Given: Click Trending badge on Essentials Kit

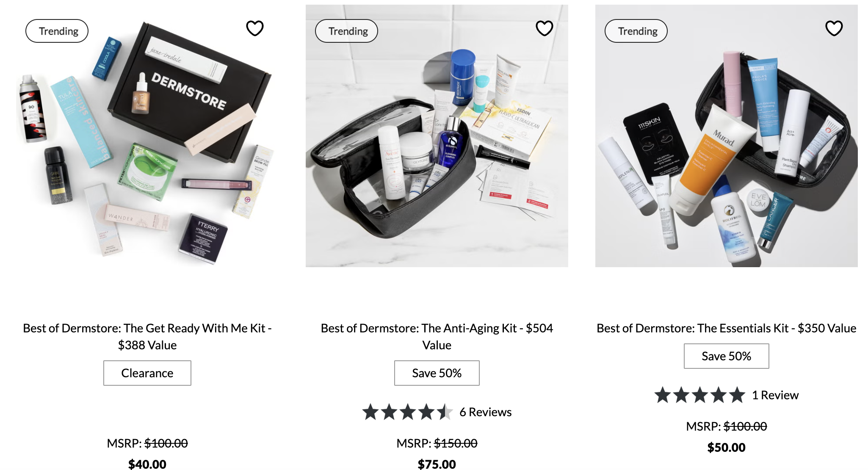Looking at the screenshot, I should 636,31.
